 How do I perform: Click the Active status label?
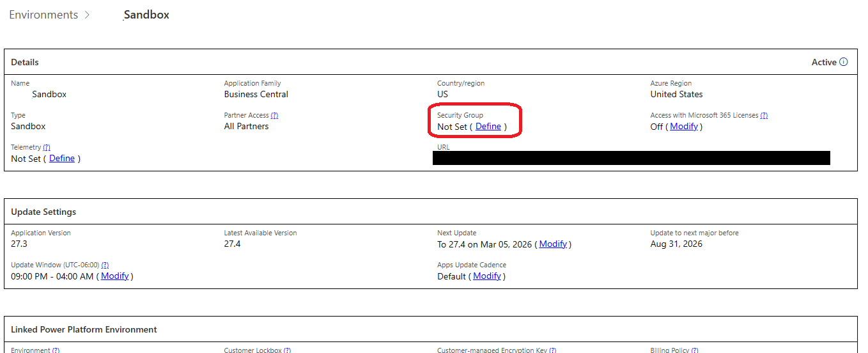click(824, 62)
